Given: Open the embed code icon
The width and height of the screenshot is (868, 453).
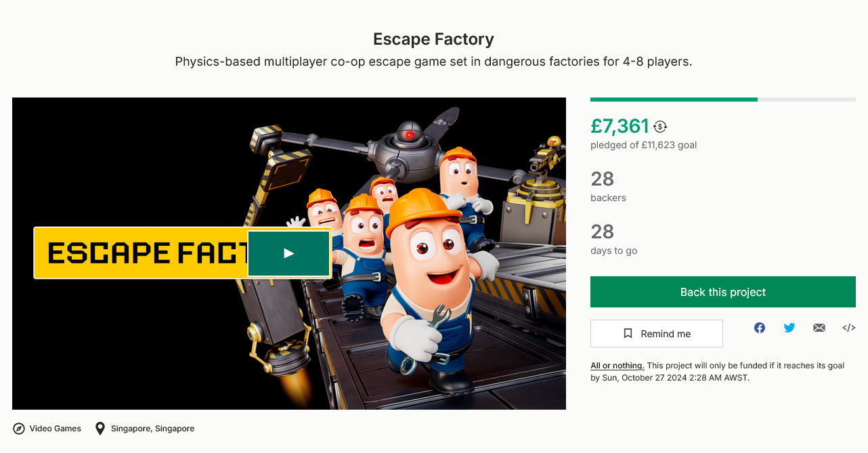Looking at the screenshot, I should pos(848,328).
